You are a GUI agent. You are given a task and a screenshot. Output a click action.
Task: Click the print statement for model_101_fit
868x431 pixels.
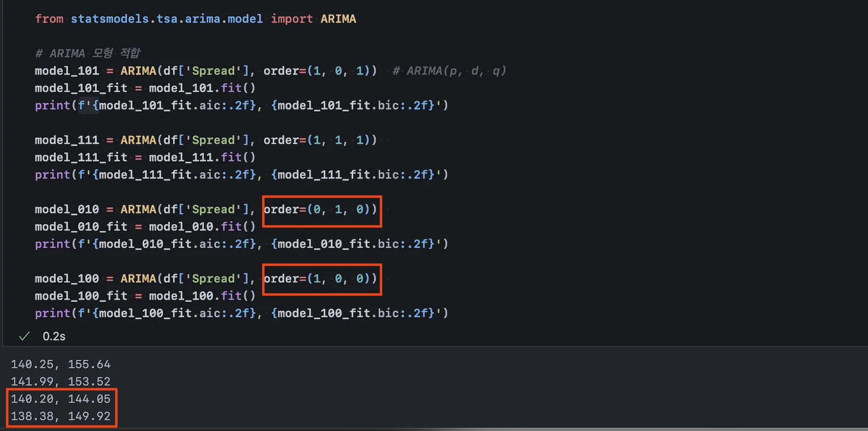point(241,105)
